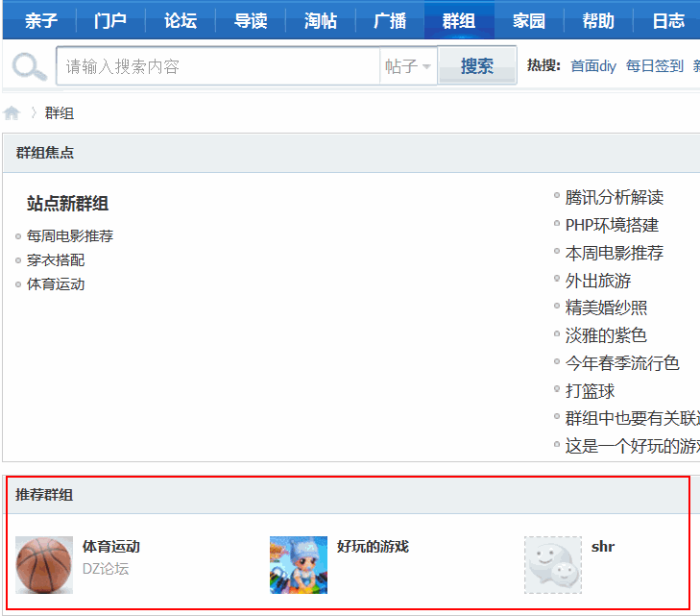Click the 首面diy hot search link

pos(593,66)
